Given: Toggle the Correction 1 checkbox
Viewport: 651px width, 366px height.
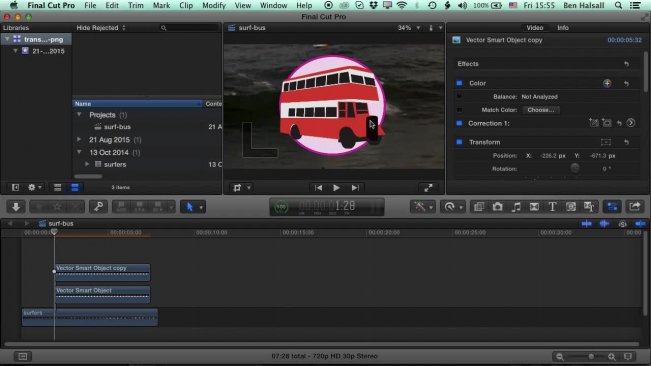Looking at the screenshot, I should 459,123.
